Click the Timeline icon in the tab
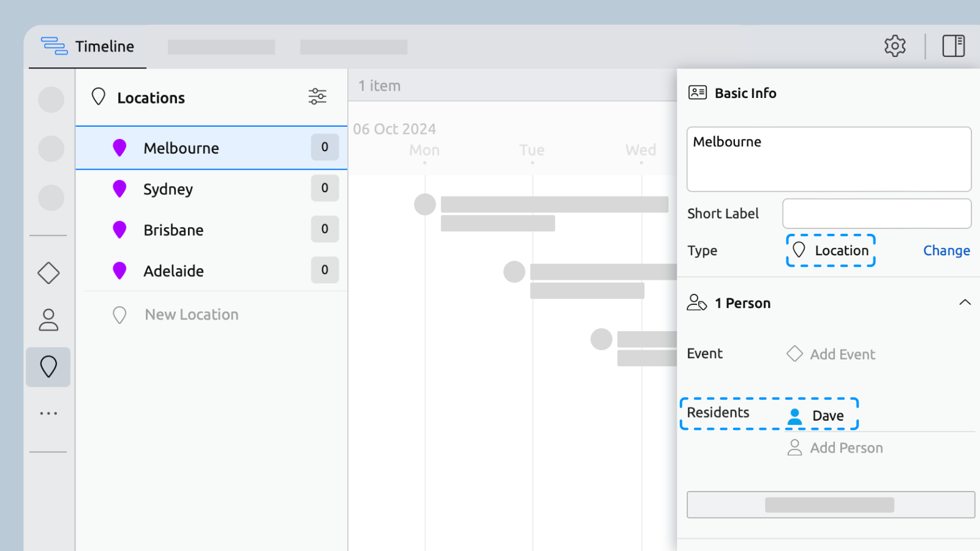This screenshot has width=980, height=551. tap(54, 46)
